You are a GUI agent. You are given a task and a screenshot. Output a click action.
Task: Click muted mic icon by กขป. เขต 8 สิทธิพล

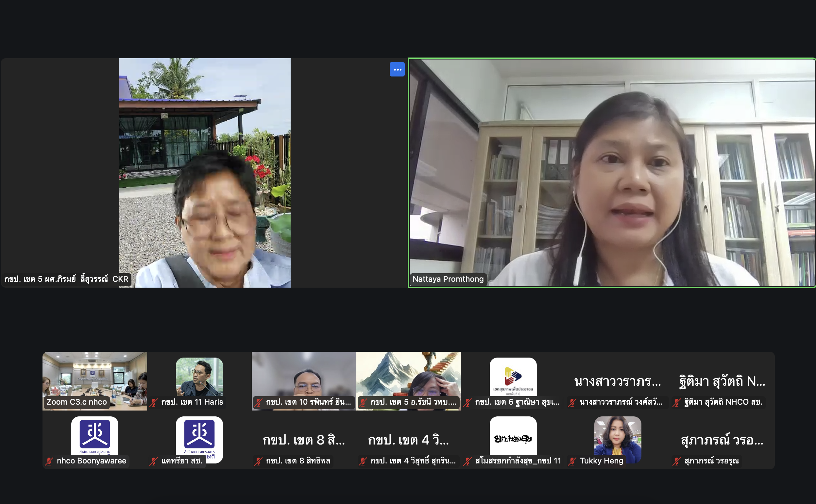pos(258,461)
